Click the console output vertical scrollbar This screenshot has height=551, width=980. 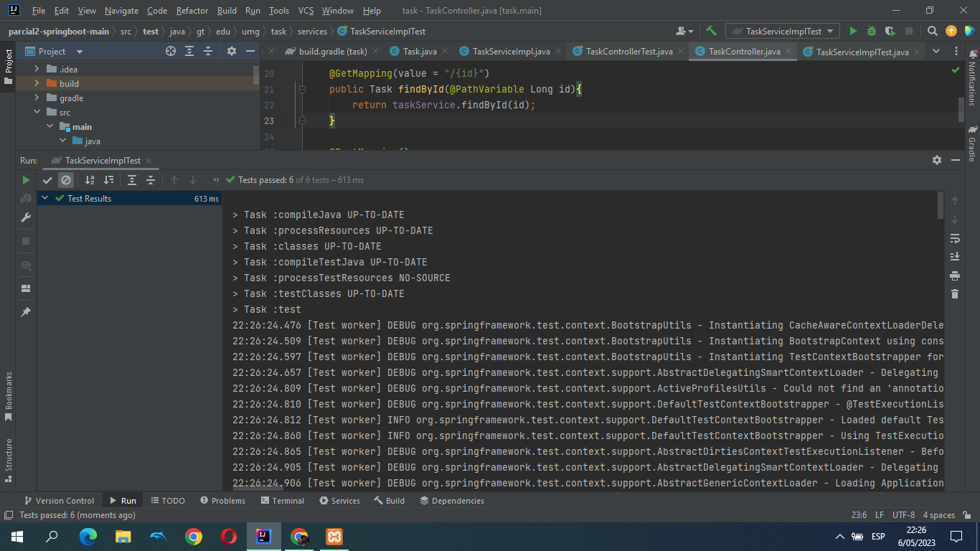coord(941,204)
